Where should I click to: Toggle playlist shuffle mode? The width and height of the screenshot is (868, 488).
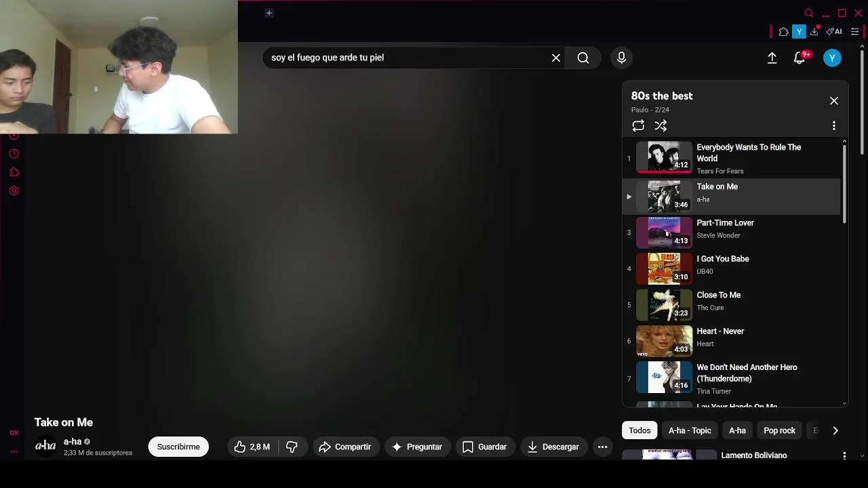pyautogui.click(x=660, y=125)
